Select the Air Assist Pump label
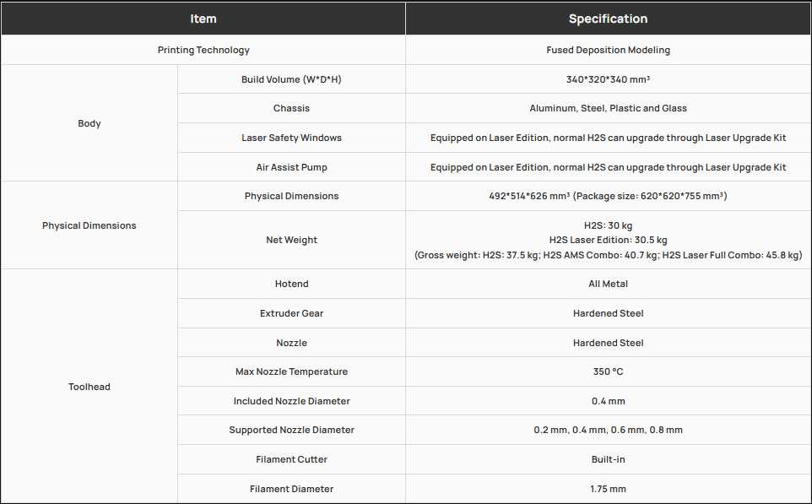 (x=291, y=167)
